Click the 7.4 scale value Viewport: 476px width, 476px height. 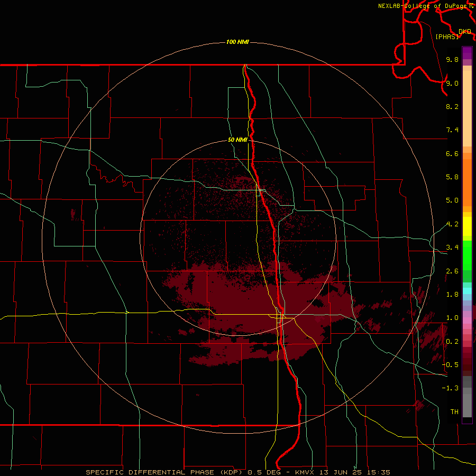452,130
